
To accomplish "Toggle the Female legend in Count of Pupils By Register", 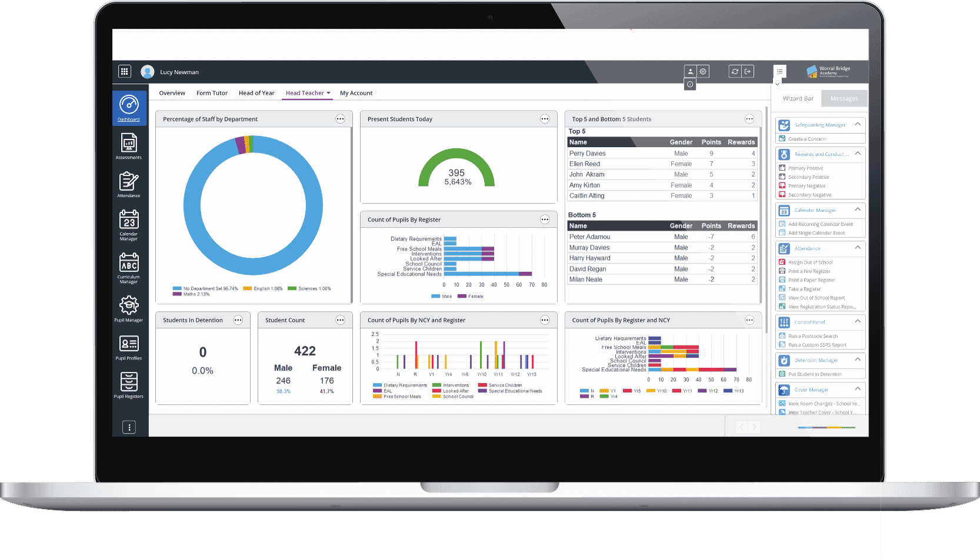I will 471,297.
